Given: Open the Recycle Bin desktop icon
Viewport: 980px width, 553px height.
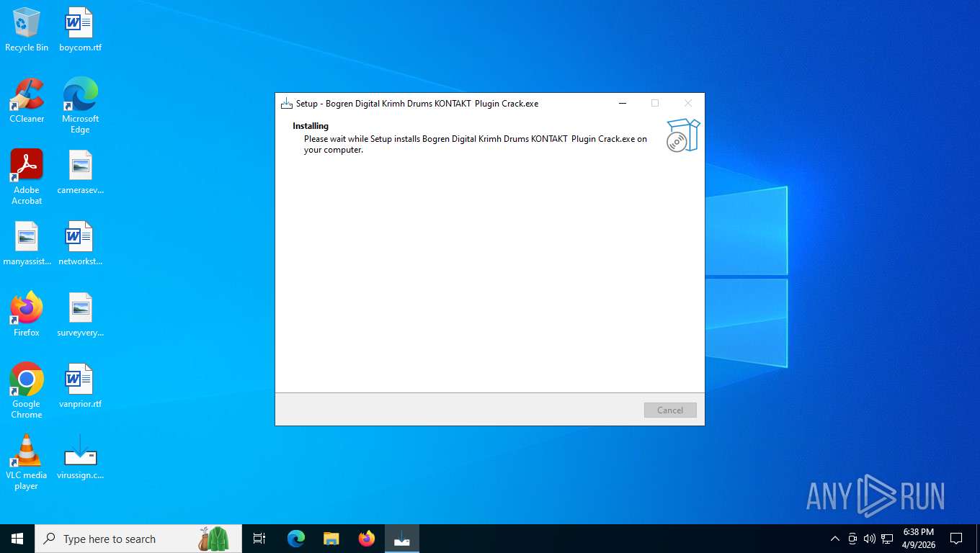Looking at the screenshot, I should click(27, 30).
